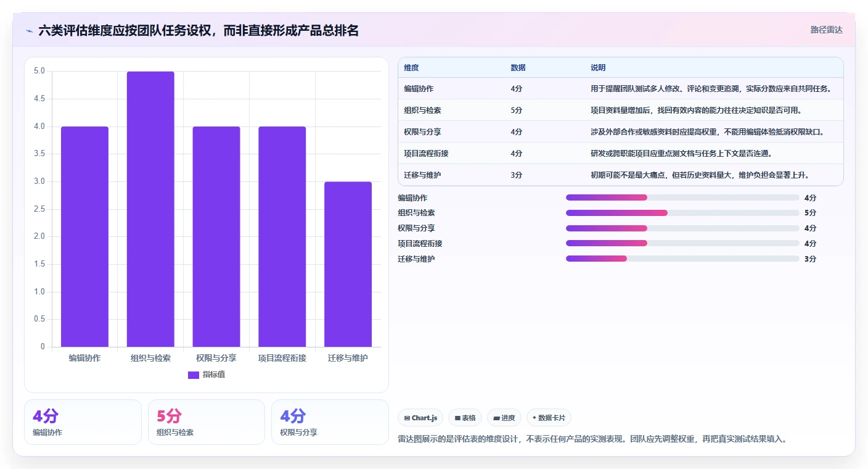Open the 4分 权限与分享 data card
Viewport: 868px width, 469px height.
pos(330,422)
